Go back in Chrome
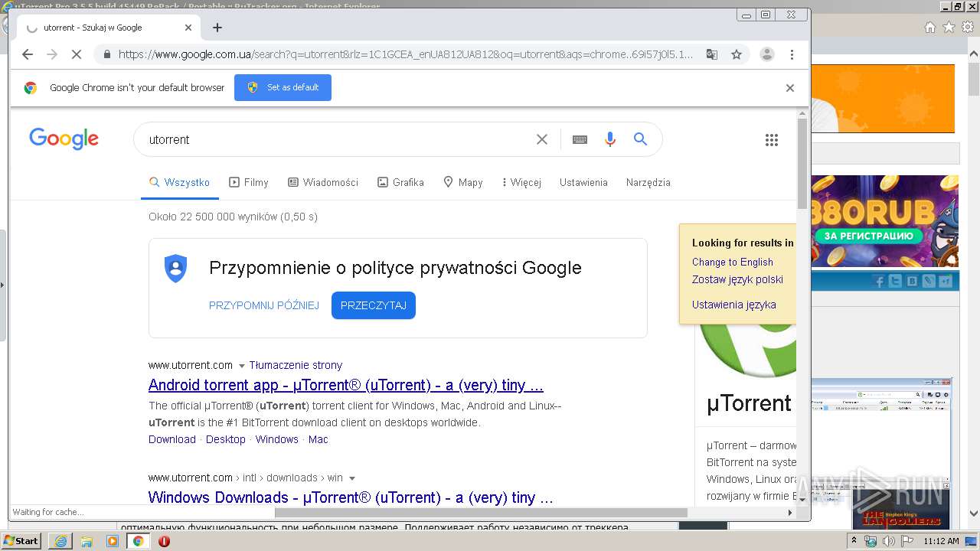The height and width of the screenshot is (551, 980). point(28,54)
